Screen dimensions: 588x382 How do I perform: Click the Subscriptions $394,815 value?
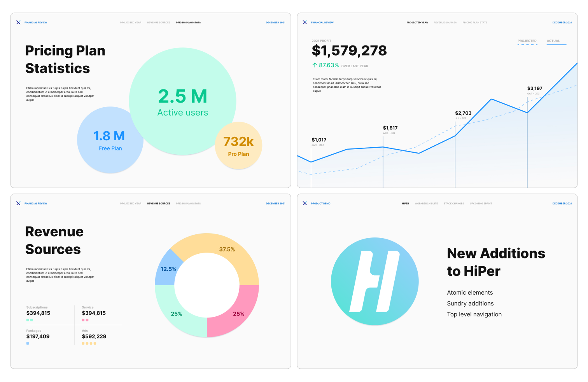pyautogui.click(x=38, y=313)
